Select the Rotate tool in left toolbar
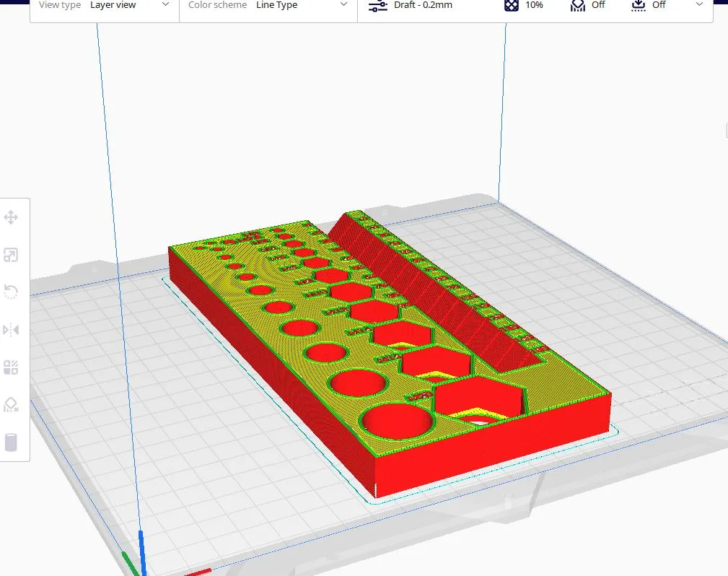 [11, 292]
